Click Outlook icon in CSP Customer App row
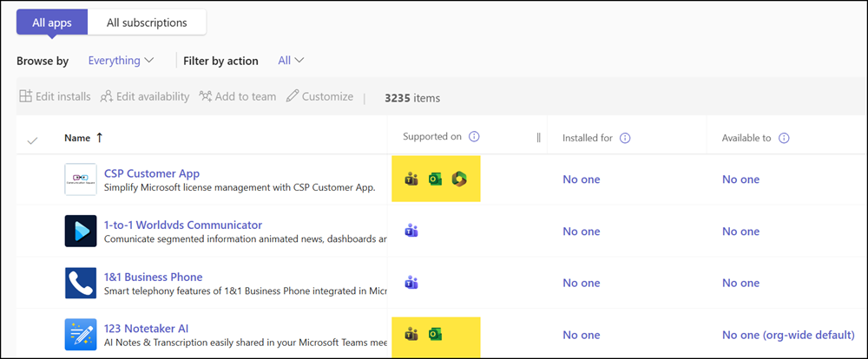Screen dimensions: 868x359 435,179
